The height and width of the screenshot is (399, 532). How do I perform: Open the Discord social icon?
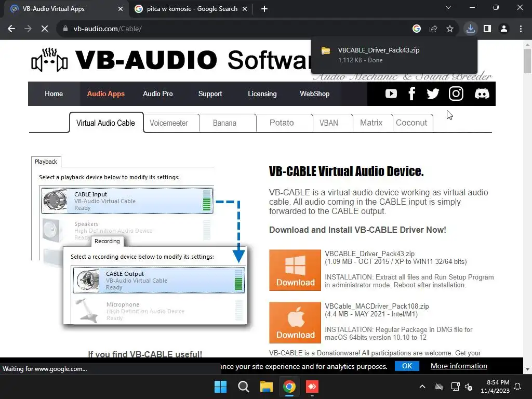pyautogui.click(x=482, y=94)
